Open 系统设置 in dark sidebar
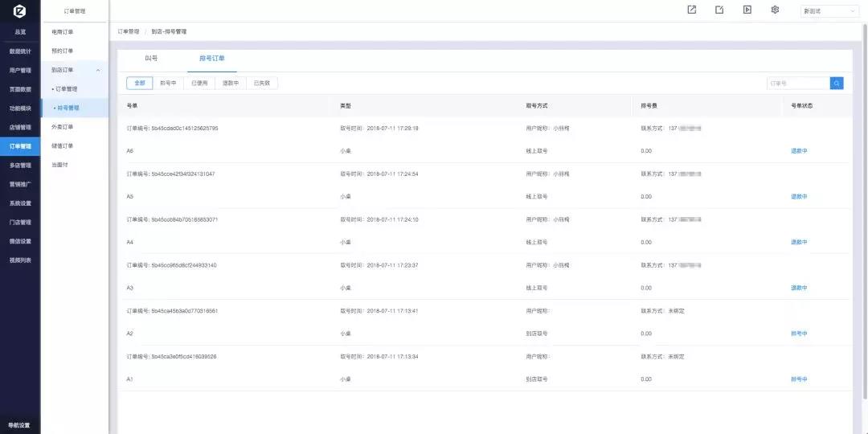Image resolution: width=868 pixels, height=434 pixels. tap(20, 203)
